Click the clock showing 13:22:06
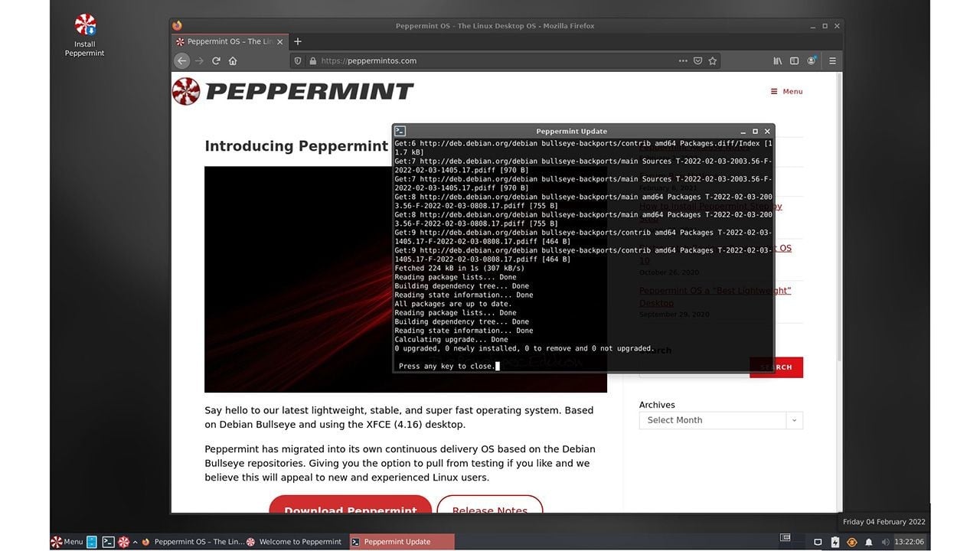The image size is (980, 551). click(909, 542)
